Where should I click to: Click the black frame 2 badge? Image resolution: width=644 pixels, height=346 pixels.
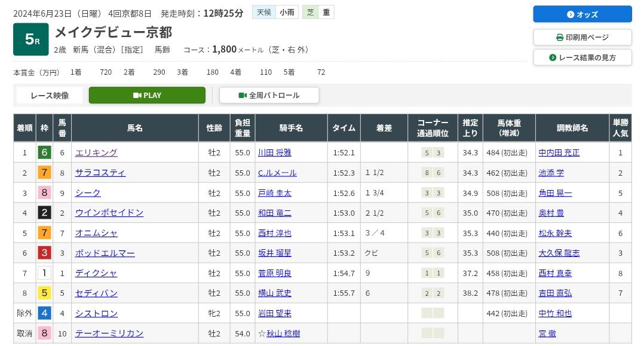pos(44,213)
